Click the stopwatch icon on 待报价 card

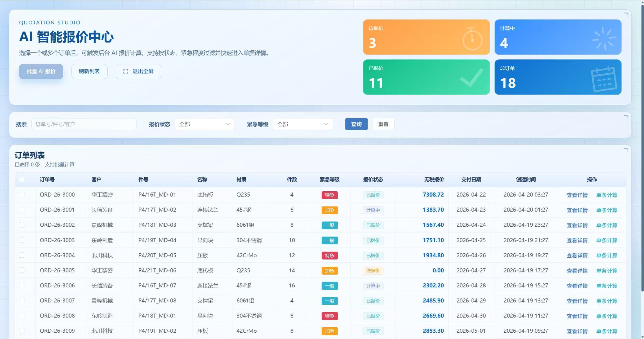tap(472, 39)
